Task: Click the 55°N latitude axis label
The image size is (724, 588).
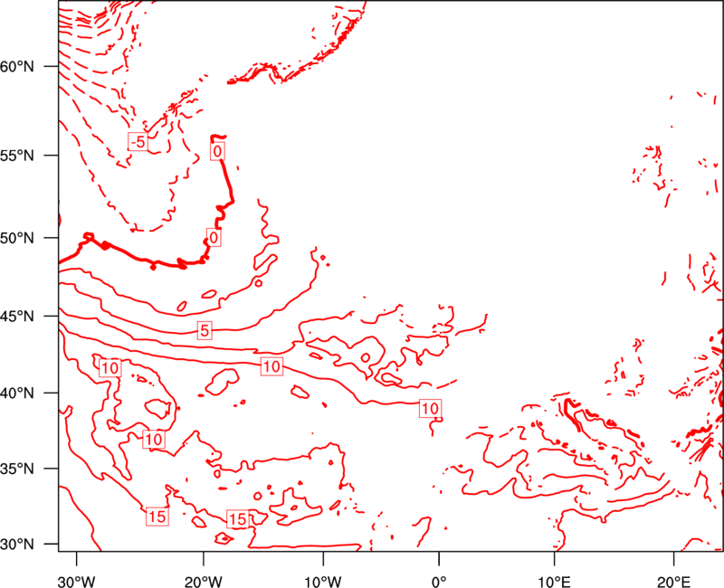Action: 17,156
